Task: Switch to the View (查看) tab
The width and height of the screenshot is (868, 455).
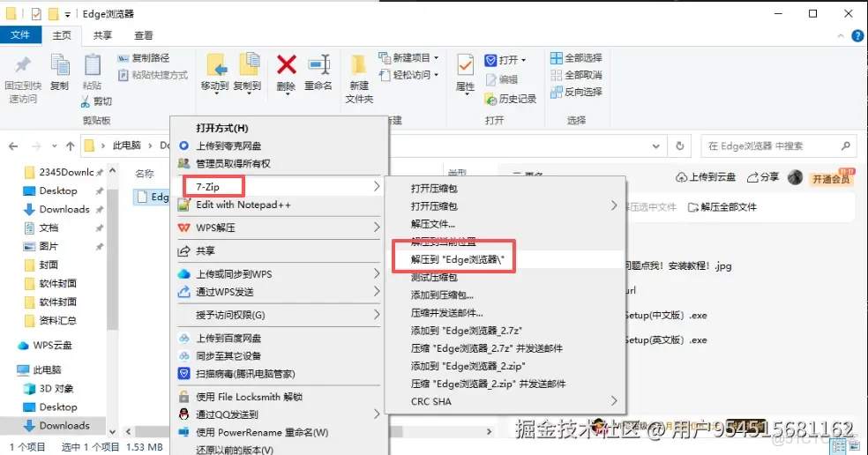Action: (x=144, y=35)
